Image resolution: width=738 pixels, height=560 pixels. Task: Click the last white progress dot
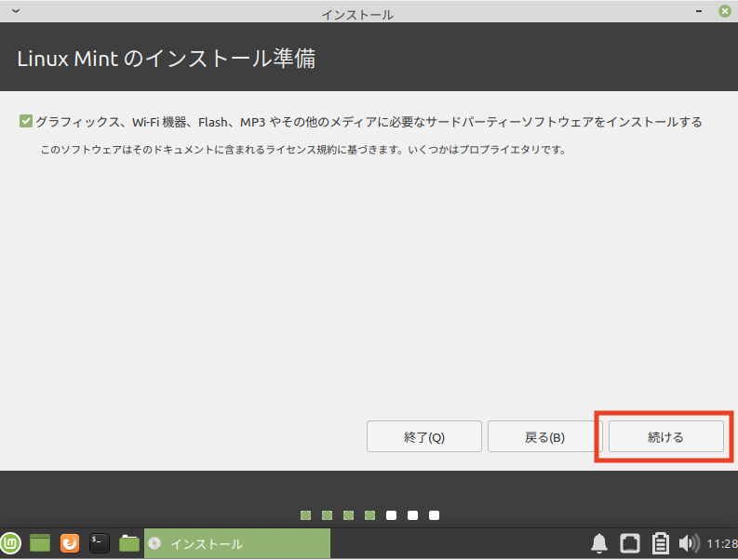[x=435, y=514]
